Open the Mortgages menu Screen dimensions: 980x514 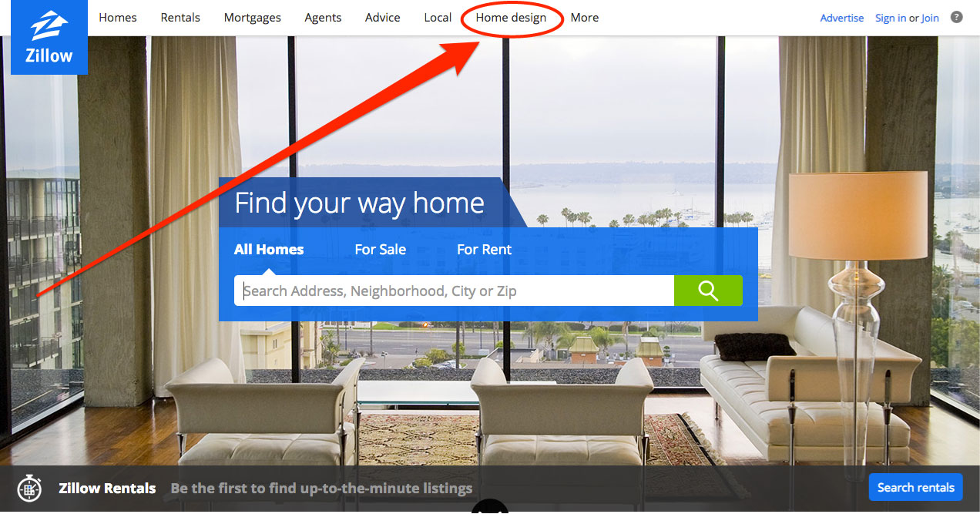click(x=253, y=17)
